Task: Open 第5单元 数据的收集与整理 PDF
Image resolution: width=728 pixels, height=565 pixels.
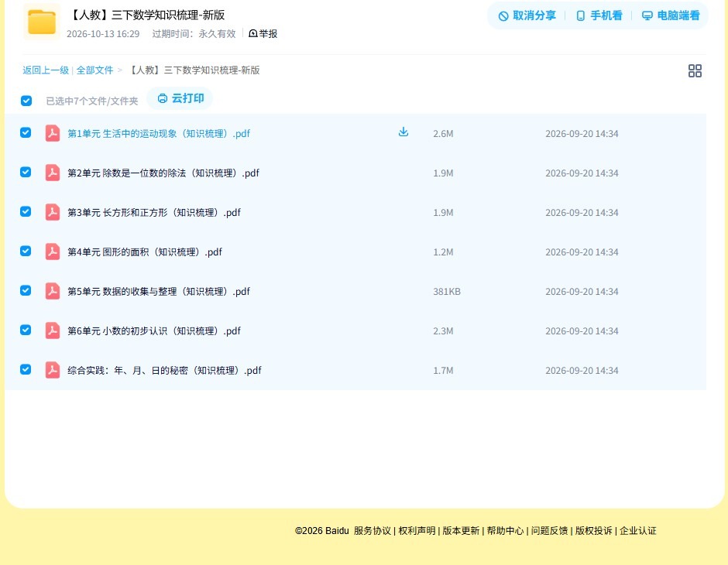Action: click(x=159, y=291)
